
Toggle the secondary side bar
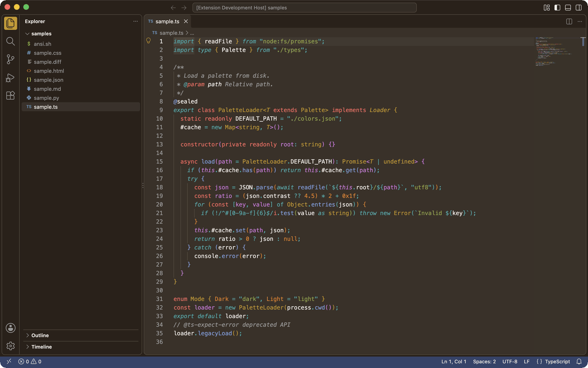pyautogui.click(x=578, y=8)
